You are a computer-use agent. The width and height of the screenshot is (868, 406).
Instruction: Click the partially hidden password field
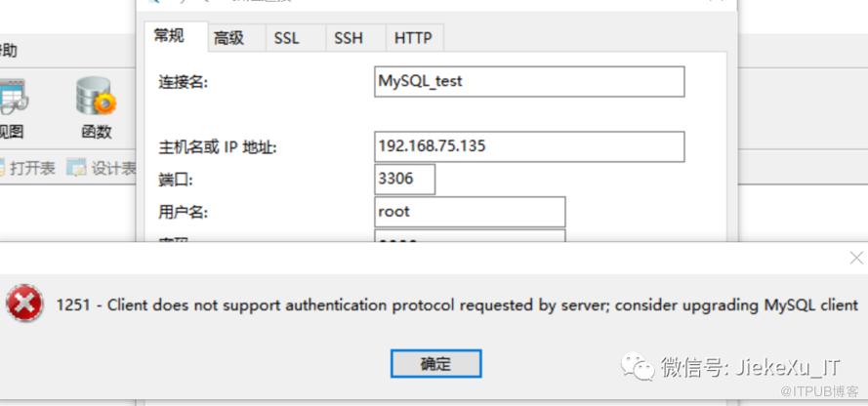[470, 236]
